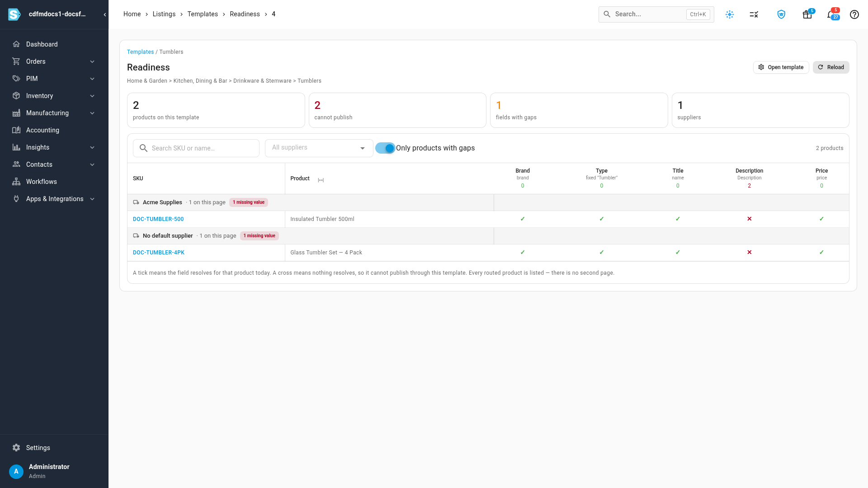Image resolution: width=868 pixels, height=488 pixels.
Task: Open Templates in the top breadcrumb
Action: 203,14
